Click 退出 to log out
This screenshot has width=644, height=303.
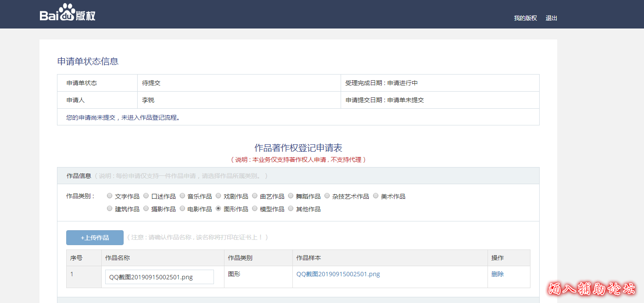551,18
